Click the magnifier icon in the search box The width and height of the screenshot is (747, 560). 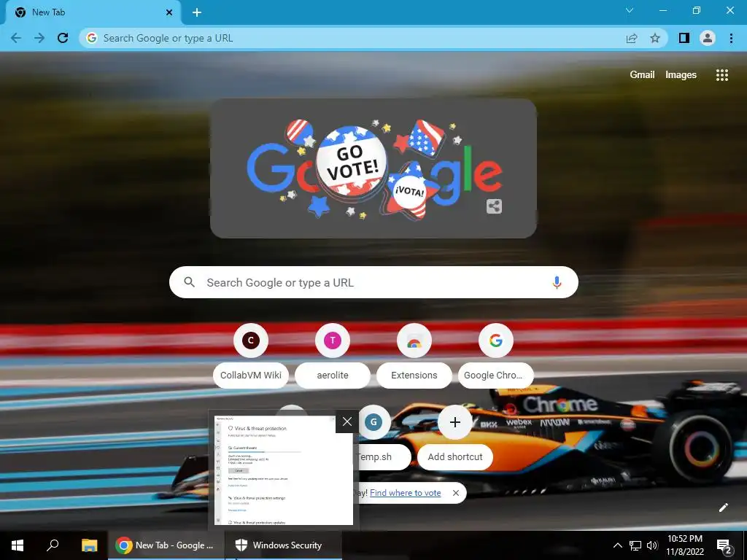(189, 282)
